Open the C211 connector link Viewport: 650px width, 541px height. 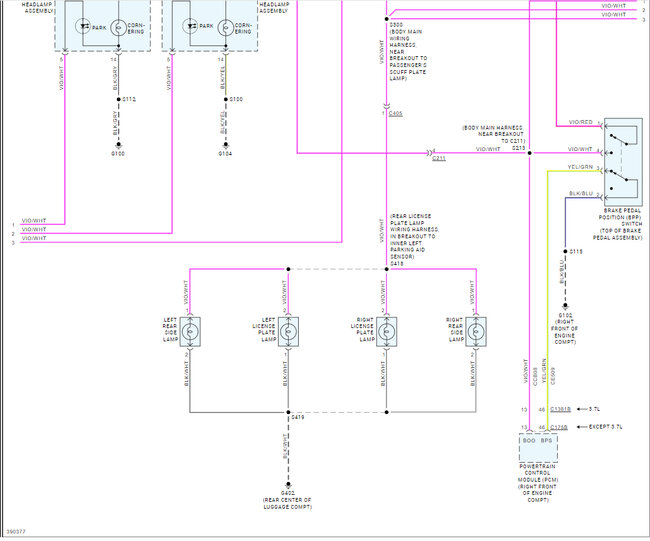[x=439, y=158]
